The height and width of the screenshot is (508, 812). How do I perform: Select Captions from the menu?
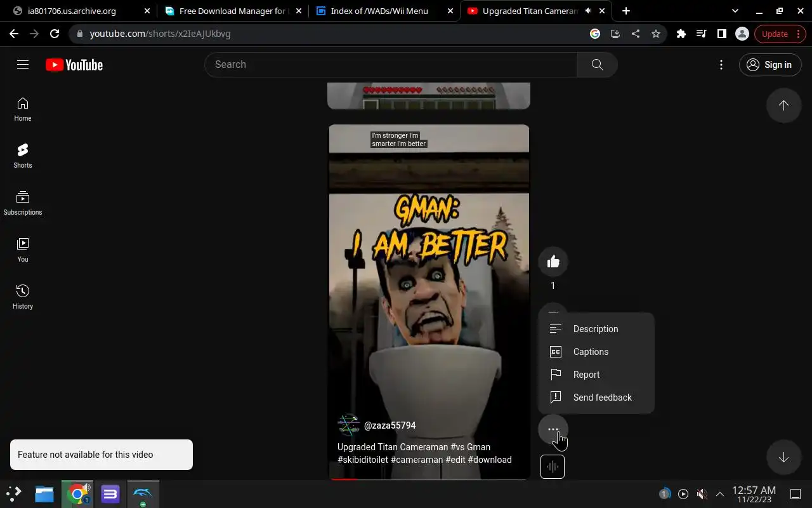tap(596, 352)
